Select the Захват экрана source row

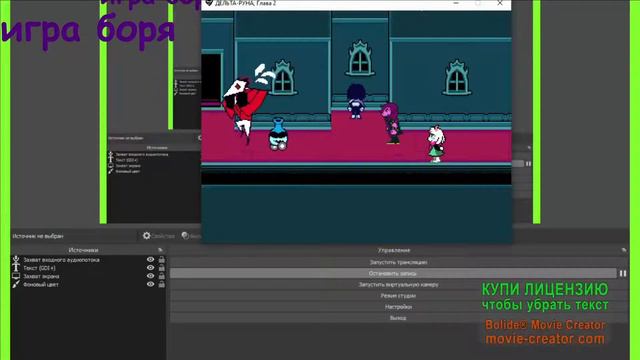pyautogui.click(x=89, y=276)
